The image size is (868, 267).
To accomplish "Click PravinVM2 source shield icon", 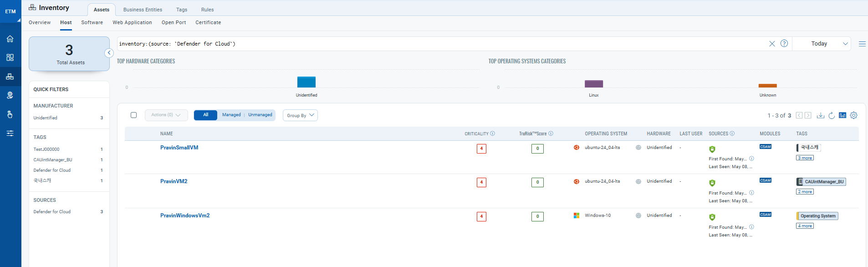I will tap(712, 183).
